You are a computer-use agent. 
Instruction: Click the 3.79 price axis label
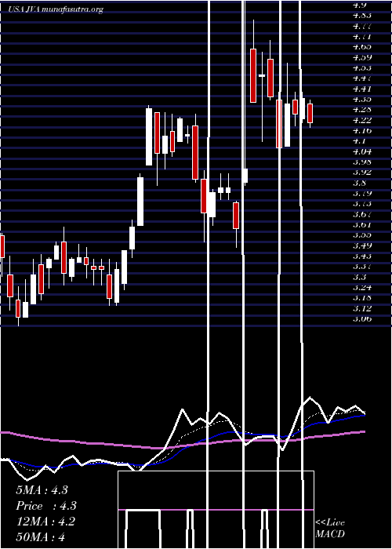click(x=362, y=193)
